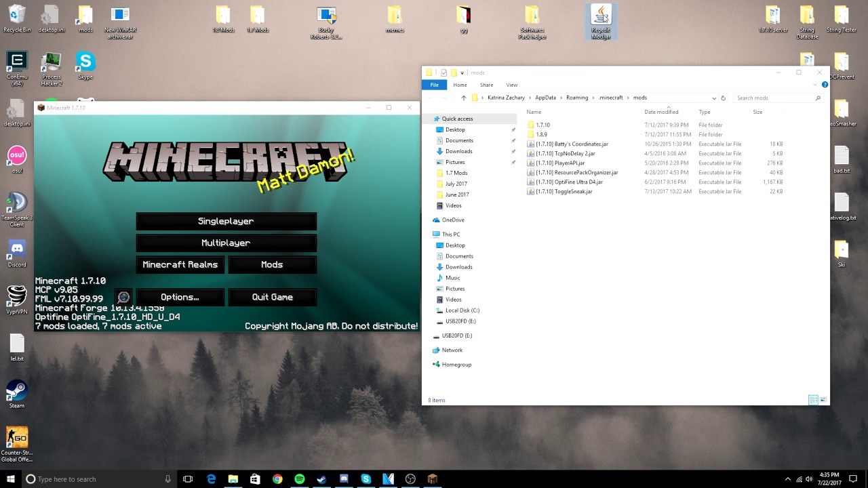
Task: Open Discord desktop shortcut
Action: point(17,253)
